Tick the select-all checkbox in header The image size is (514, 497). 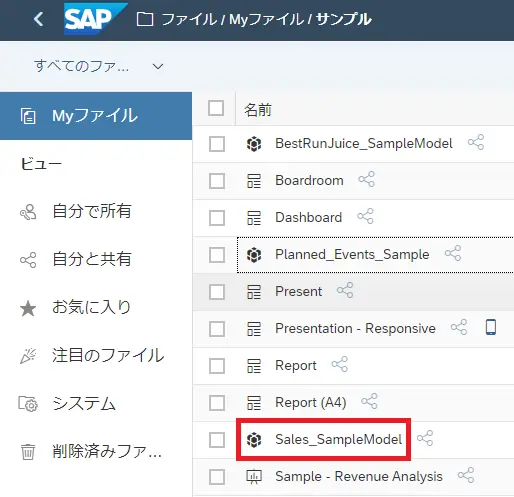216,108
